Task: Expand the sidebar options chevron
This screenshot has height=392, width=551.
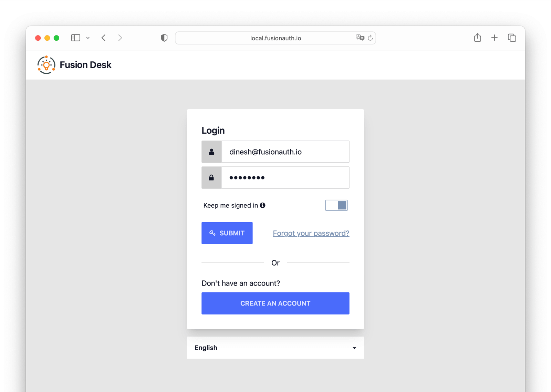Action: click(88, 38)
